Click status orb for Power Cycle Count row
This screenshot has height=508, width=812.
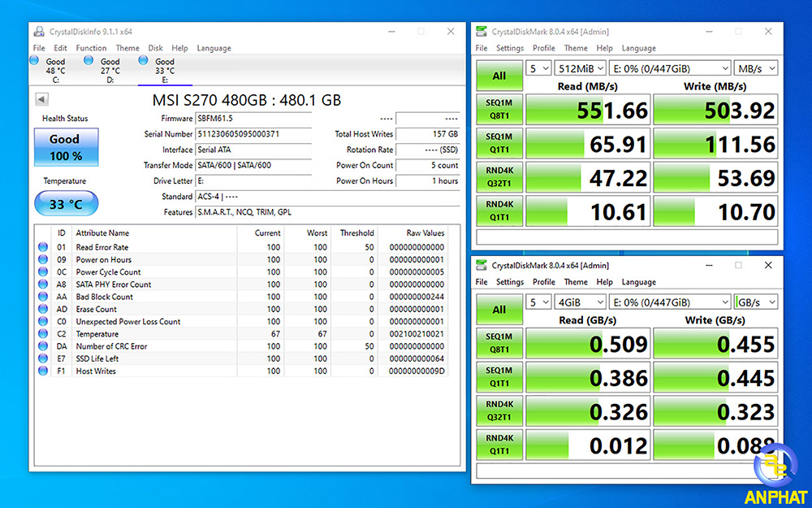coord(43,272)
